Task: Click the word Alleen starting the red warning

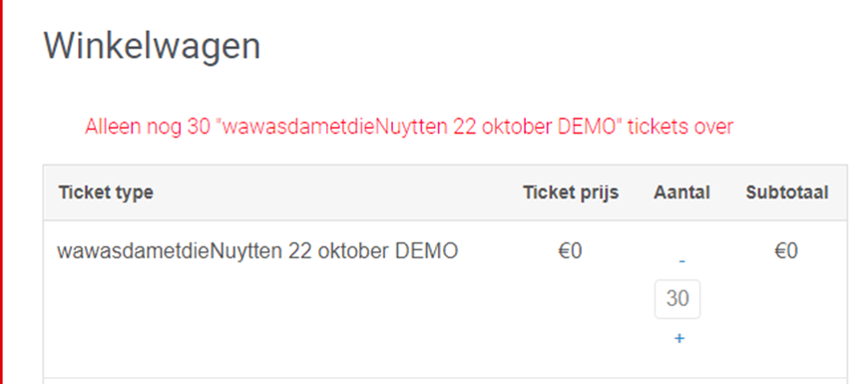Action: (113, 127)
